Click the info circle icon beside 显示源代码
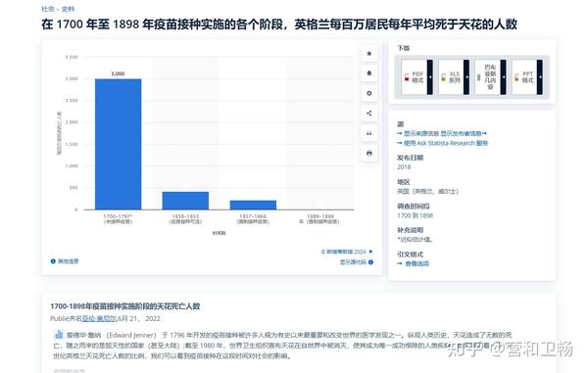 point(370,262)
